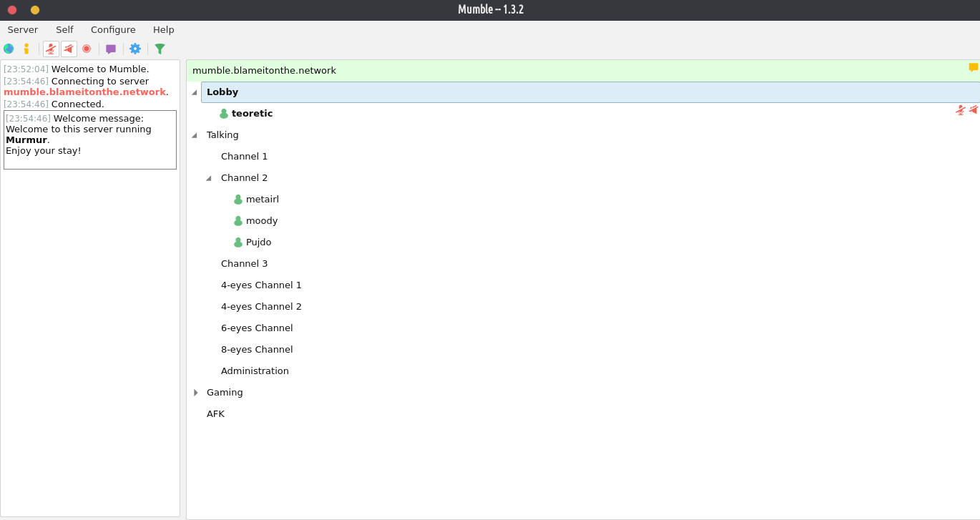Click the purple Comment speech bubble icon
The width and height of the screenshot is (980, 520).
(x=111, y=49)
